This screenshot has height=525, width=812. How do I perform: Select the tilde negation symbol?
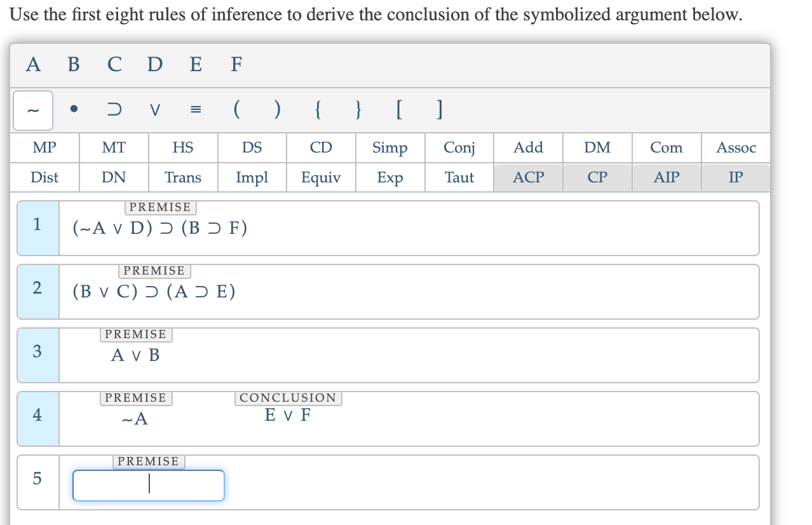pyautogui.click(x=32, y=109)
